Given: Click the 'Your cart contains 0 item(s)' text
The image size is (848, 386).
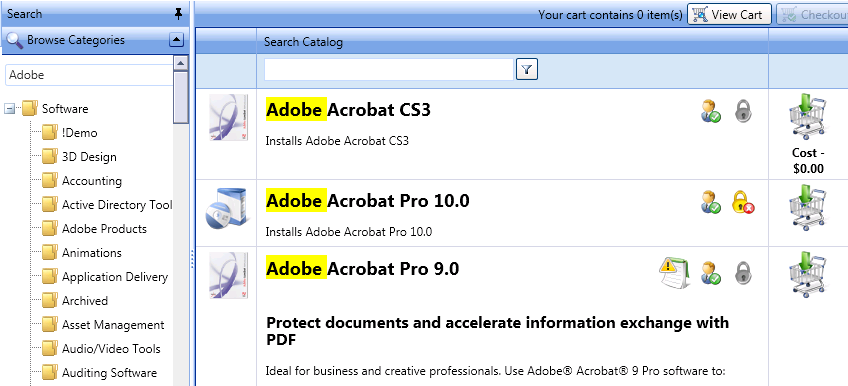Looking at the screenshot, I should point(610,15).
